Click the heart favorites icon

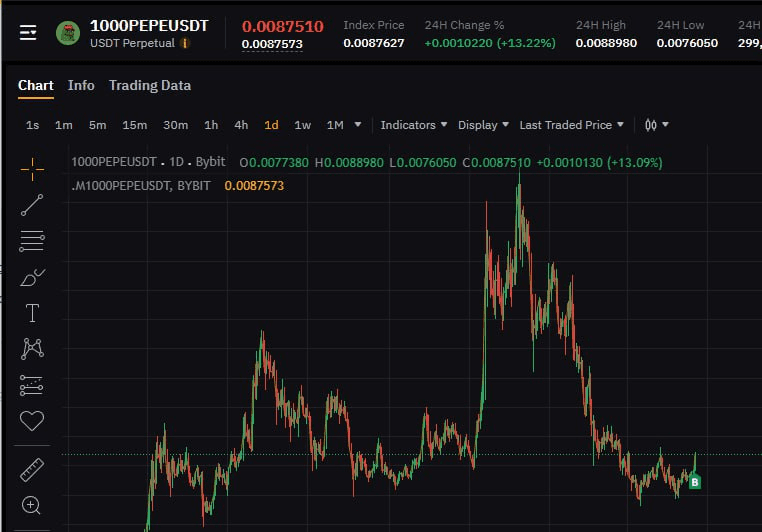click(32, 421)
